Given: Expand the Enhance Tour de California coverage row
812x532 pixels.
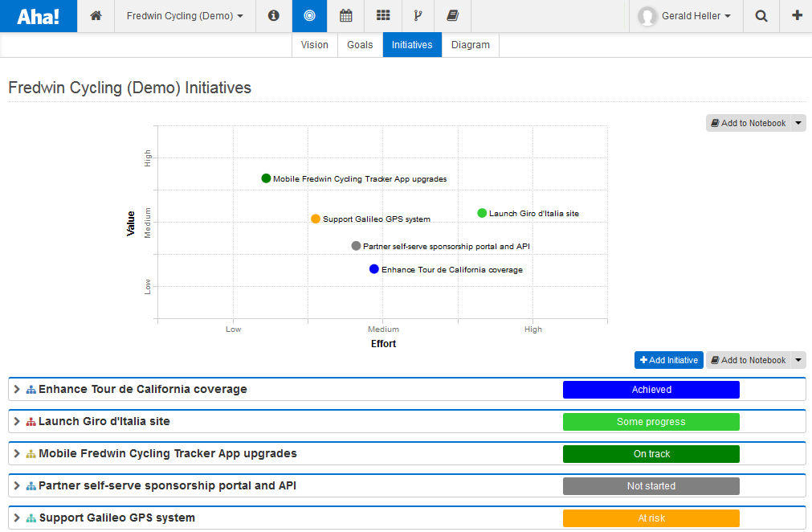Looking at the screenshot, I should 17,389.
